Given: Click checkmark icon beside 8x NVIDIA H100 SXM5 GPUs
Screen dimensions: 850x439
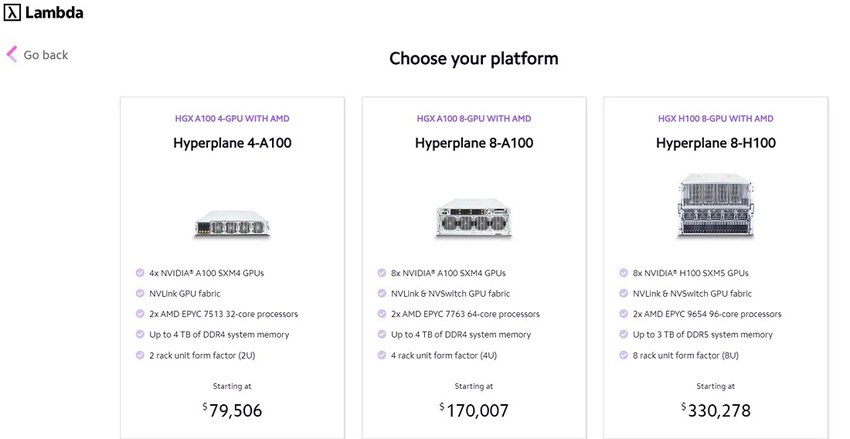Looking at the screenshot, I should [623, 273].
